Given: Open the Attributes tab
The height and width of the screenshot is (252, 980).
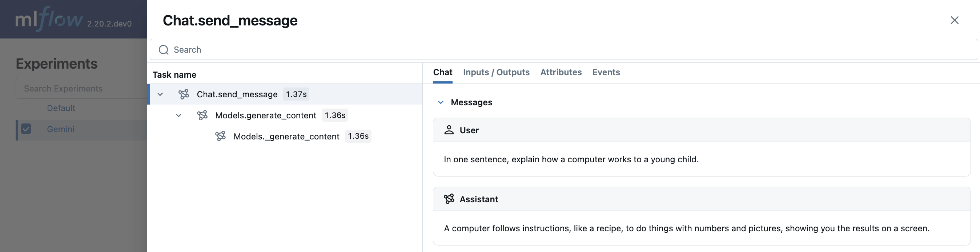Looking at the screenshot, I should tap(561, 72).
